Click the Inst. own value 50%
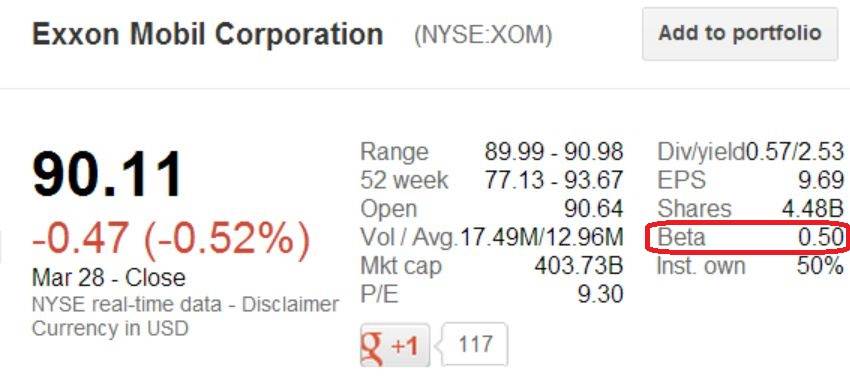 tap(820, 266)
